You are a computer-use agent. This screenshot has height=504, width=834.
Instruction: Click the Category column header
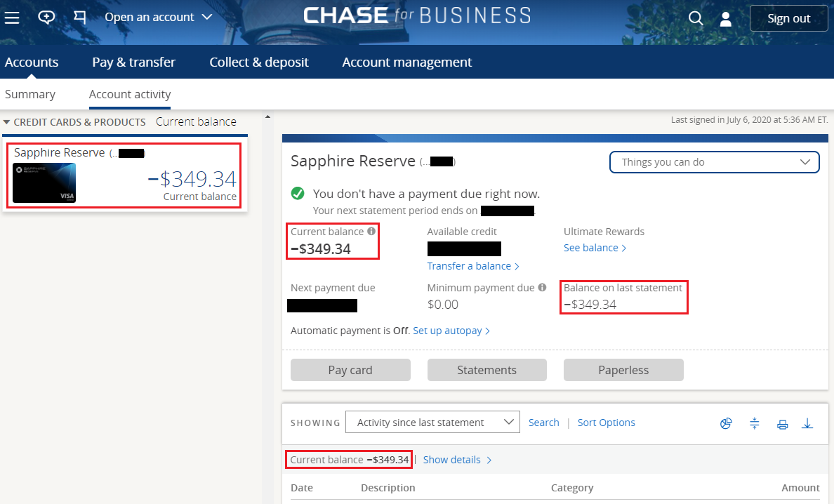571,488
